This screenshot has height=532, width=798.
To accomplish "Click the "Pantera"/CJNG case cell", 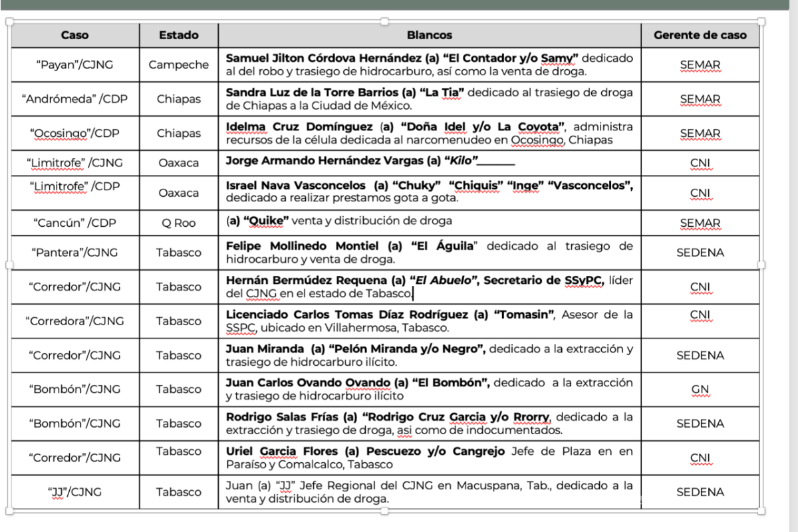I will (74, 253).
